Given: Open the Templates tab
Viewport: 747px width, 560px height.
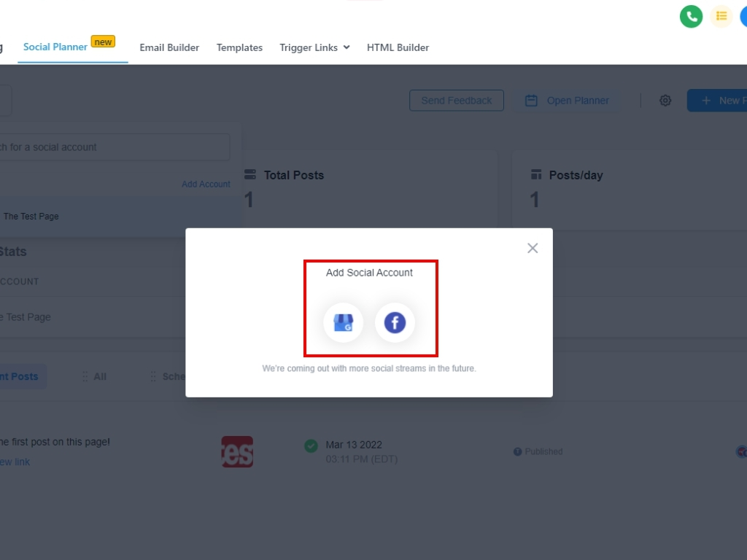Looking at the screenshot, I should tap(239, 47).
